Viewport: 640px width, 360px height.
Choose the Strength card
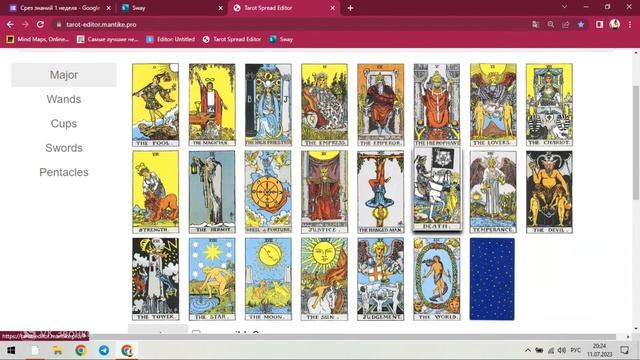click(156, 192)
